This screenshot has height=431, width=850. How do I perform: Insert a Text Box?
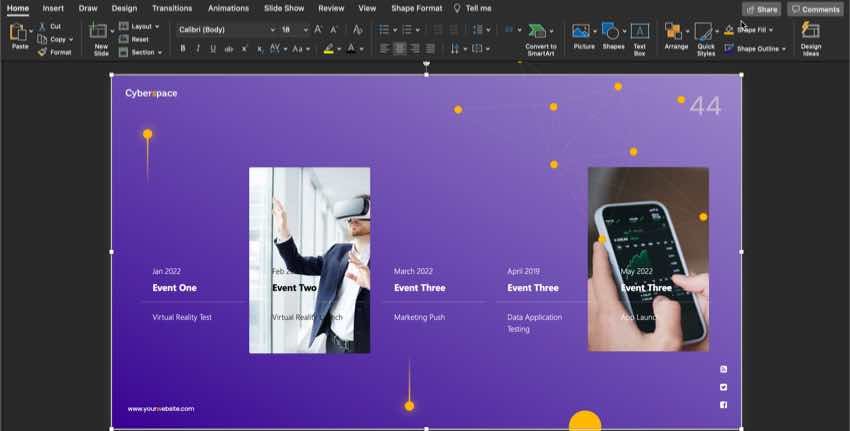(640, 32)
